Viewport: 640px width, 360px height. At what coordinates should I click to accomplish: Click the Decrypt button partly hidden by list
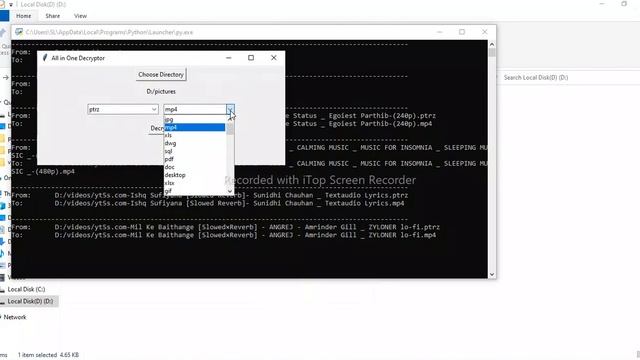tap(157, 128)
